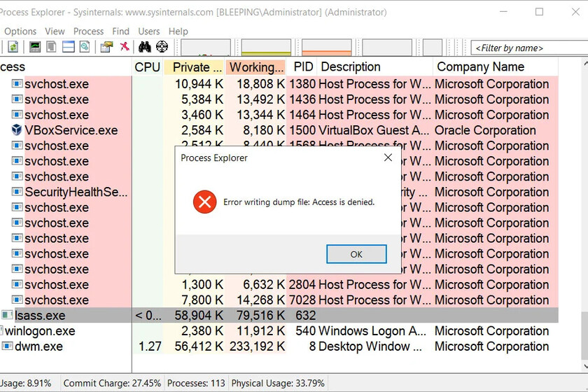This screenshot has height=392, width=588.
Task: Open the process Properties toolbar icon
Action: [x=106, y=47]
